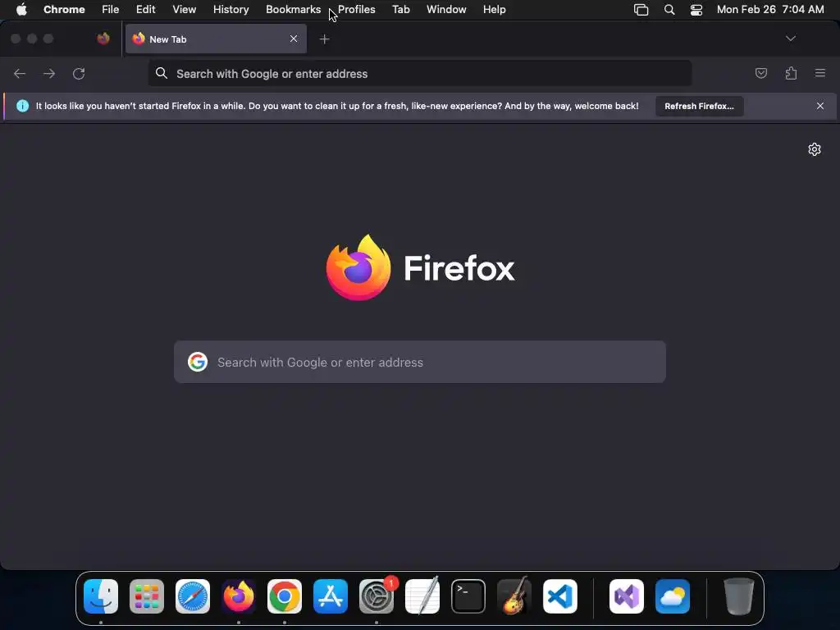840x630 pixels.
Task: Click the Firefox back arrow button
Action: coord(20,73)
